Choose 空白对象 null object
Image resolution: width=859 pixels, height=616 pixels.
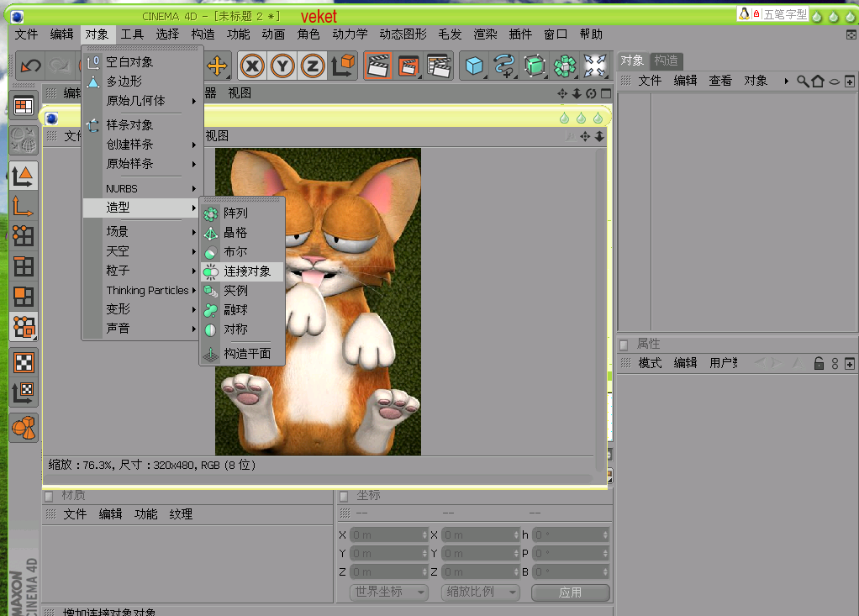pos(142,62)
